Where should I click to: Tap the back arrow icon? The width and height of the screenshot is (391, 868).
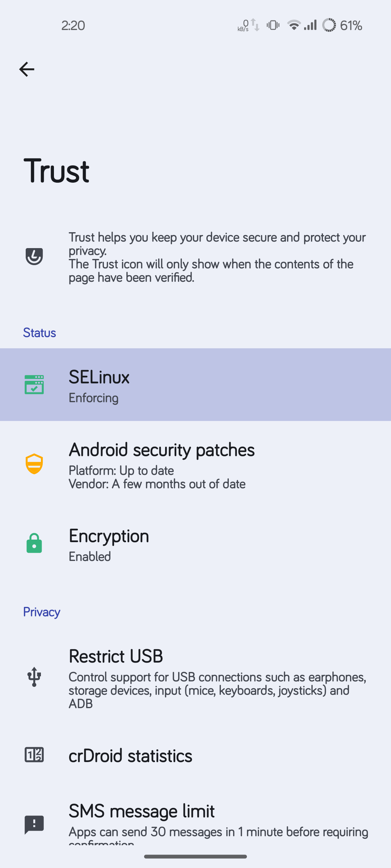tap(26, 69)
